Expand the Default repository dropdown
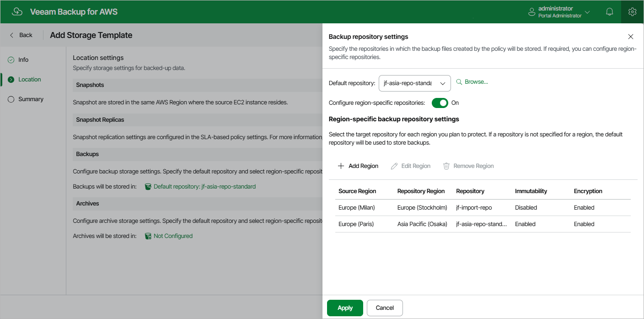 pyautogui.click(x=442, y=83)
